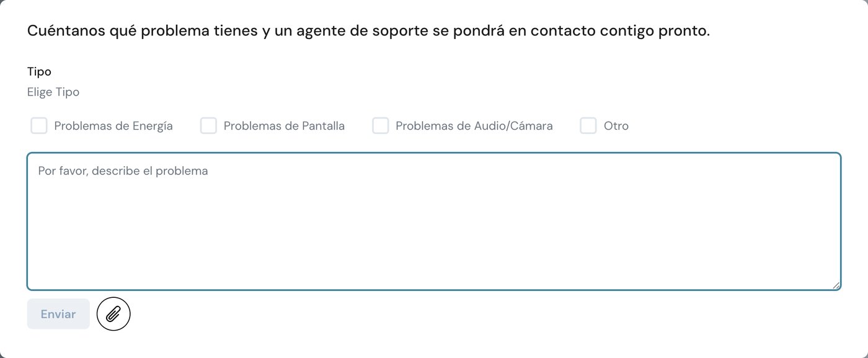This screenshot has width=868, height=358.
Task: Click the "Problemas de Pantalla" label text
Action: 284,126
